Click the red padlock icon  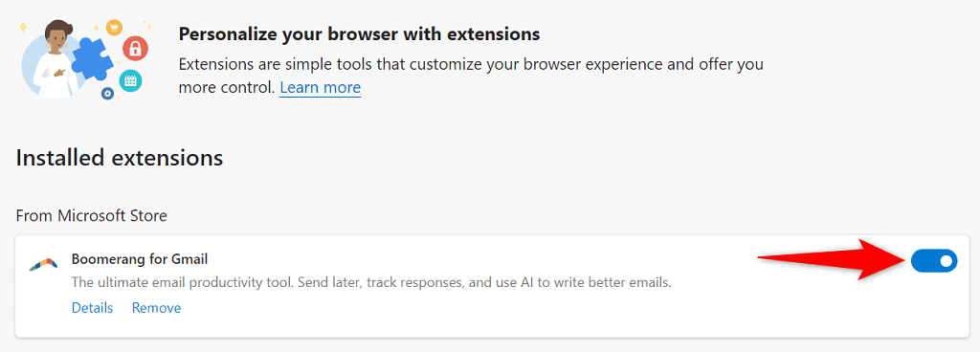click(x=135, y=49)
